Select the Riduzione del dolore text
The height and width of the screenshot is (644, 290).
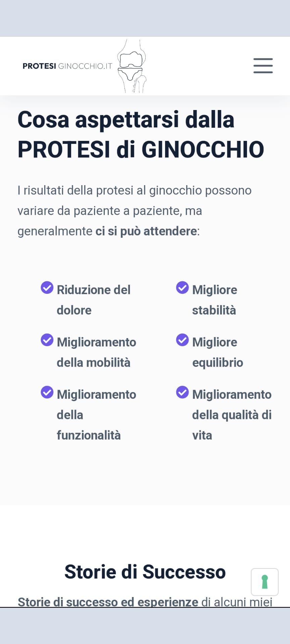click(x=93, y=300)
